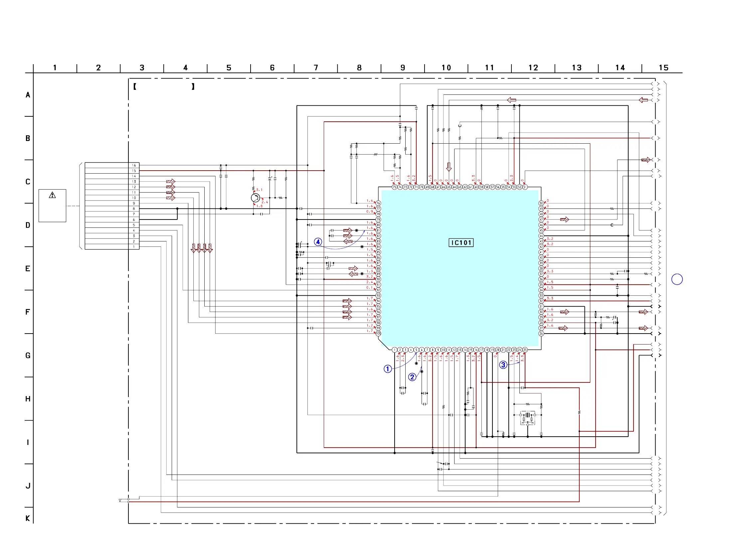The height and width of the screenshot is (560, 745).
Task: Click IC pin 25 at the chip's bottom-right
Action: 525,350
